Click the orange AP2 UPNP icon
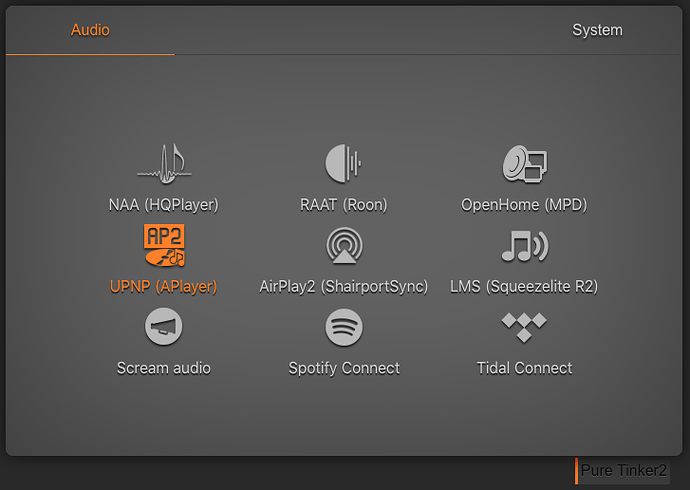The height and width of the screenshot is (490, 690). click(164, 245)
